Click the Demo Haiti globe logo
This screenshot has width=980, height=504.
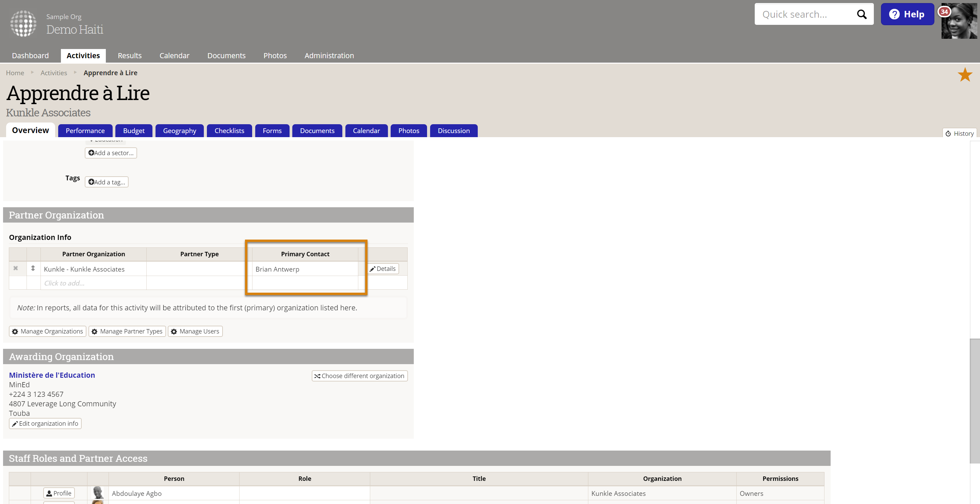[23, 23]
